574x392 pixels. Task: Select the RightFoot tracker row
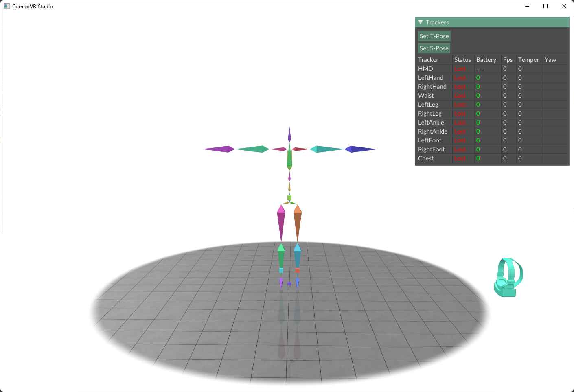(492, 149)
